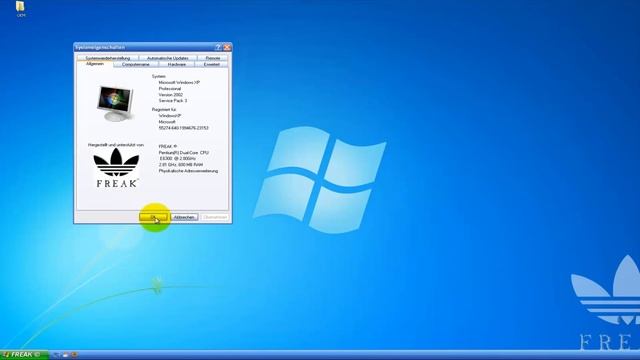Click the 'Physikalische Adresserweiterung' text
Image resolution: width=640 pixels, height=360 pixels.
click(188, 171)
